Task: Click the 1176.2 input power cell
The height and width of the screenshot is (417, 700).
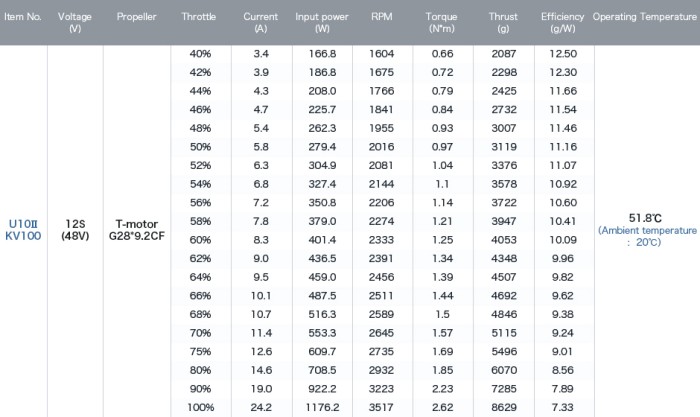Action: click(x=322, y=407)
